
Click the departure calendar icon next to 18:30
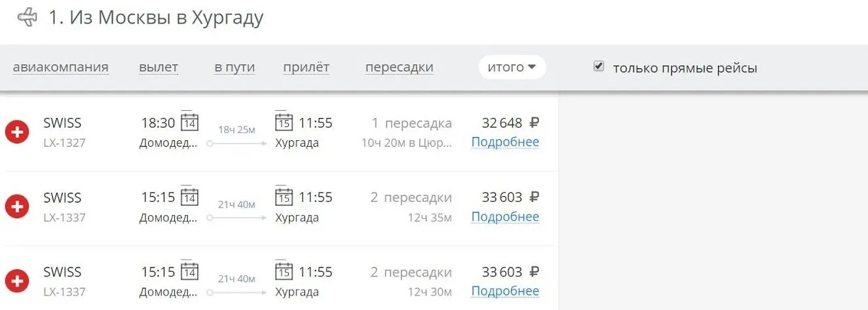[189, 122]
